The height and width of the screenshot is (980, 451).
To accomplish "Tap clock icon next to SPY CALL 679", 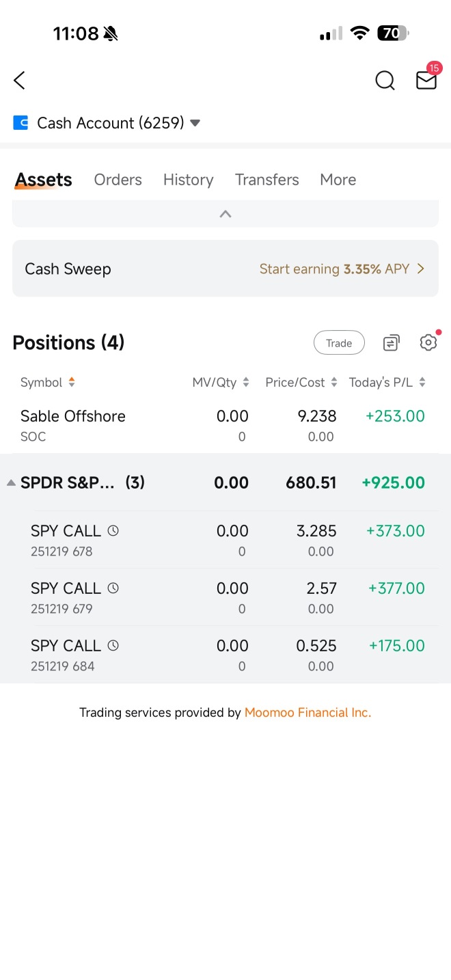I will click(113, 588).
